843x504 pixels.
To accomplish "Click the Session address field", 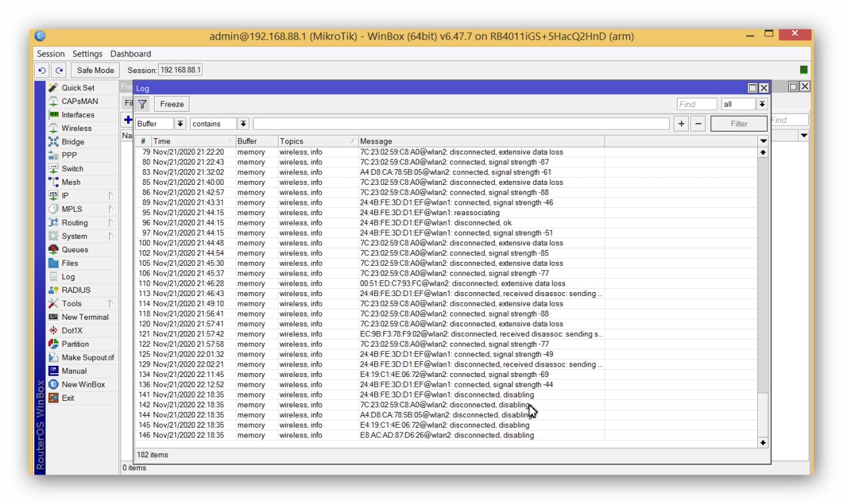I will [180, 70].
